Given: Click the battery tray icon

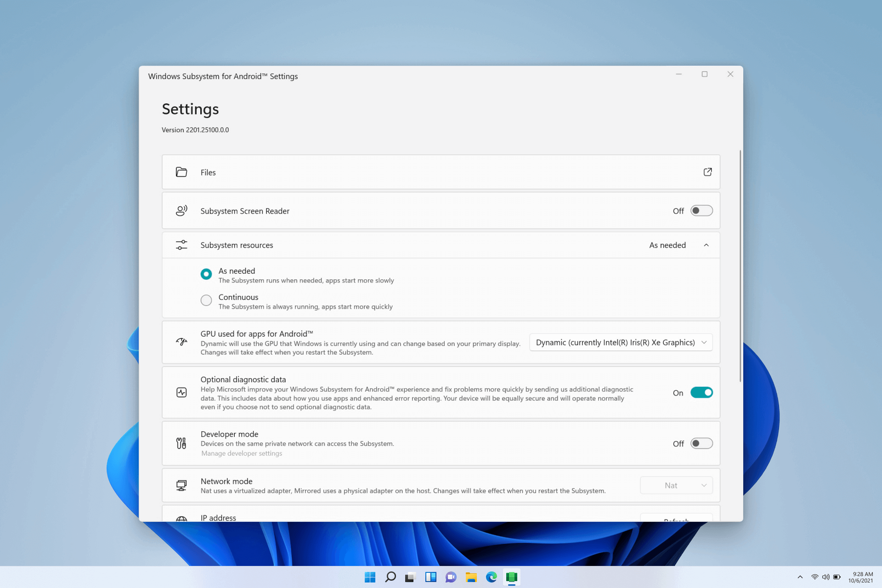Looking at the screenshot, I should pyautogui.click(x=837, y=577).
